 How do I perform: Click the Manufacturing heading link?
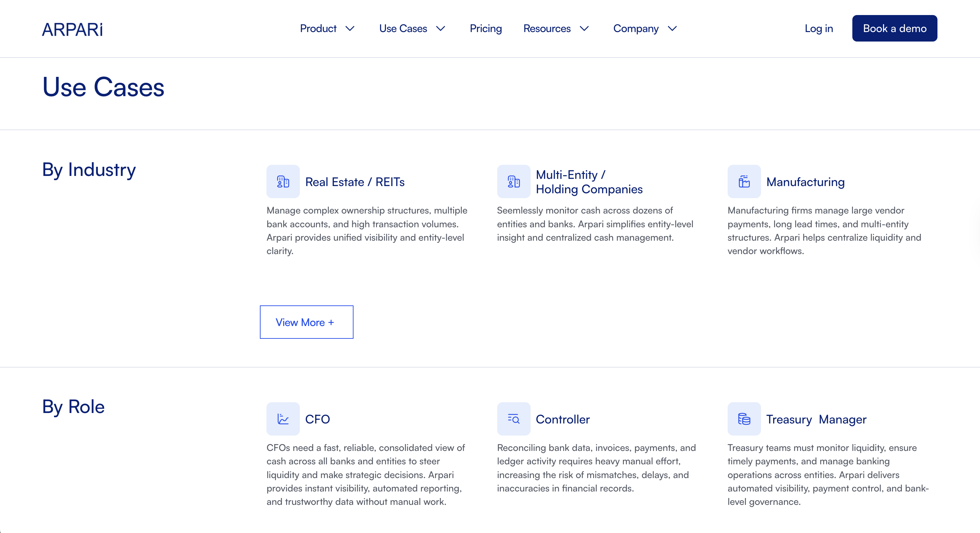click(x=806, y=182)
